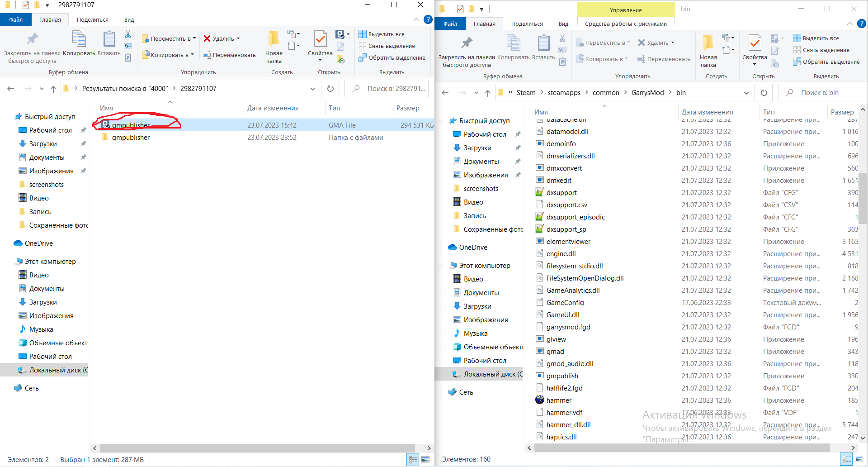The height and width of the screenshot is (467, 868).
Task: Open recent locations dropdown in left window
Action: 42,89
